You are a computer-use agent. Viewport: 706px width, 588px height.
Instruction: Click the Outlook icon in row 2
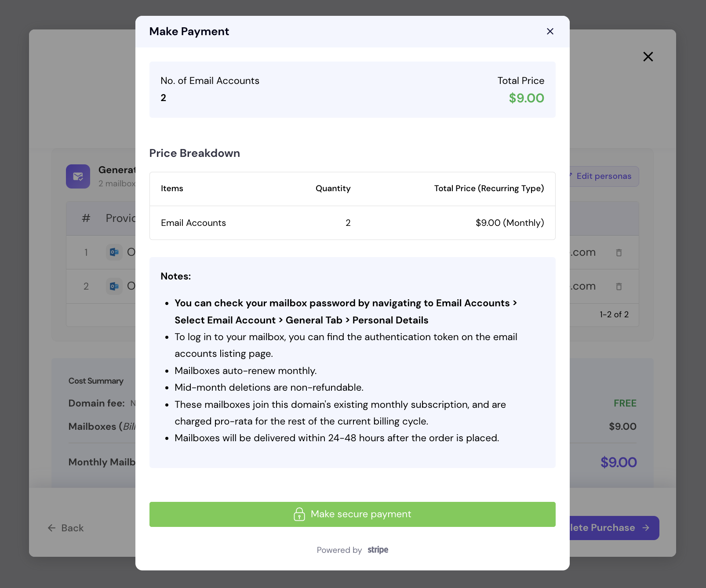click(x=114, y=287)
